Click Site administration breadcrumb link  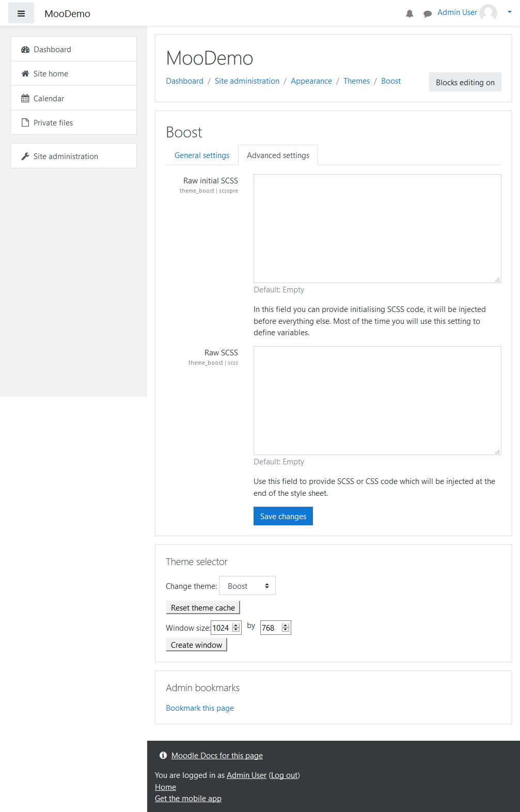tap(247, 81)
